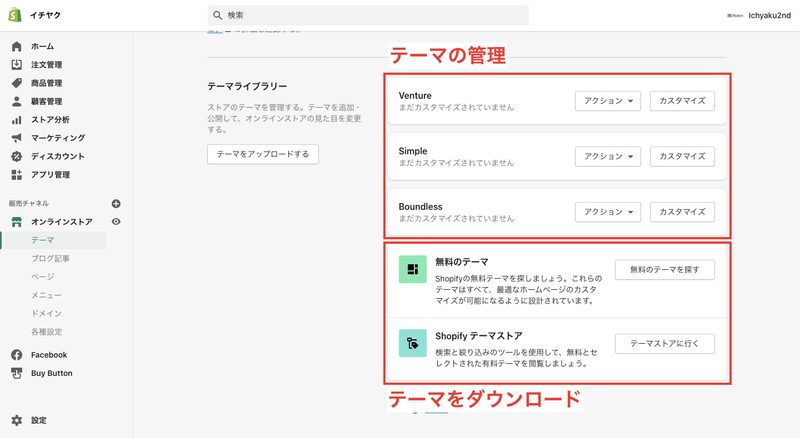Image resolution: width=800 pixels, height=438 pixels.
Task: Open the Ichyaku2nd account menu
Action: click(759, 16)
